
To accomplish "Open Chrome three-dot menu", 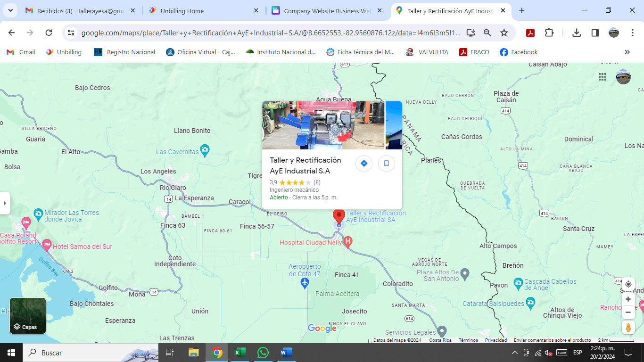I will tap(633, 33).
